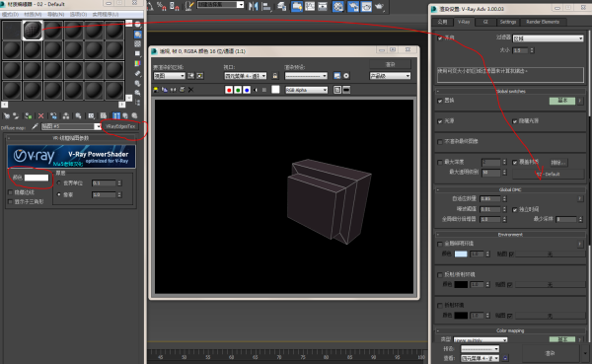Toggle Show subtriangles checkbox
The image size is (592, 364).
click(10, 202)
